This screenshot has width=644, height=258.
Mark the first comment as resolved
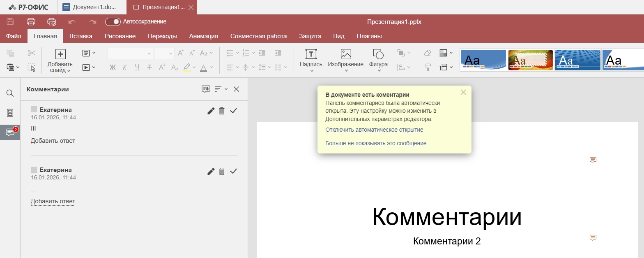click(x=234, y=111)
